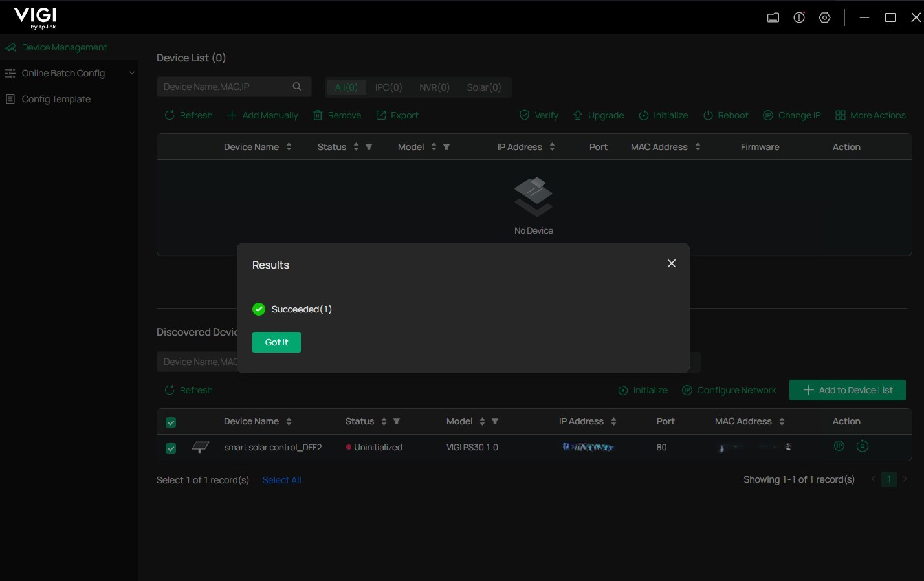Viewport: 924px width, 581px height.
Task: Click the VIGI logo
Action: pyautogui.click(x=35, y=18)
